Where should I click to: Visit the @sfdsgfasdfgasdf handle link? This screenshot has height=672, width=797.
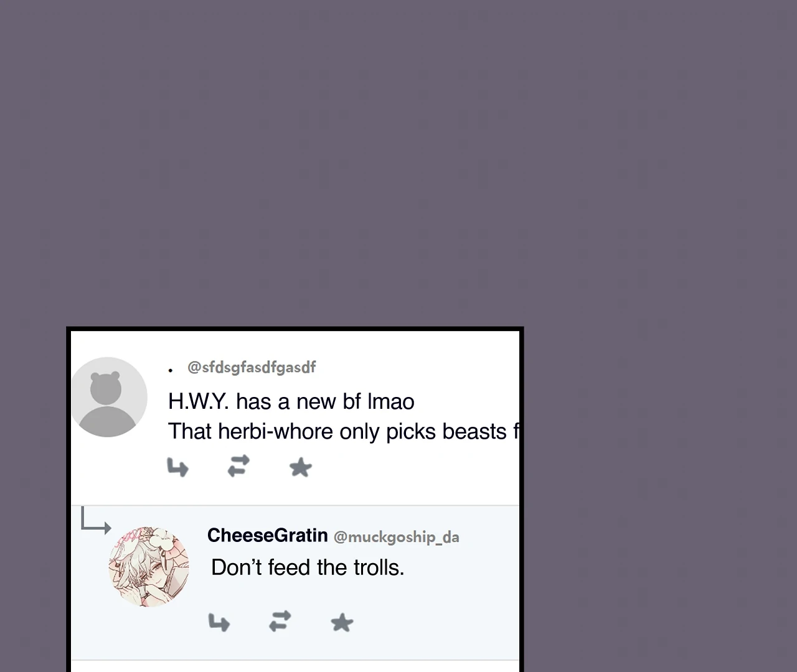tap(252, 368)
